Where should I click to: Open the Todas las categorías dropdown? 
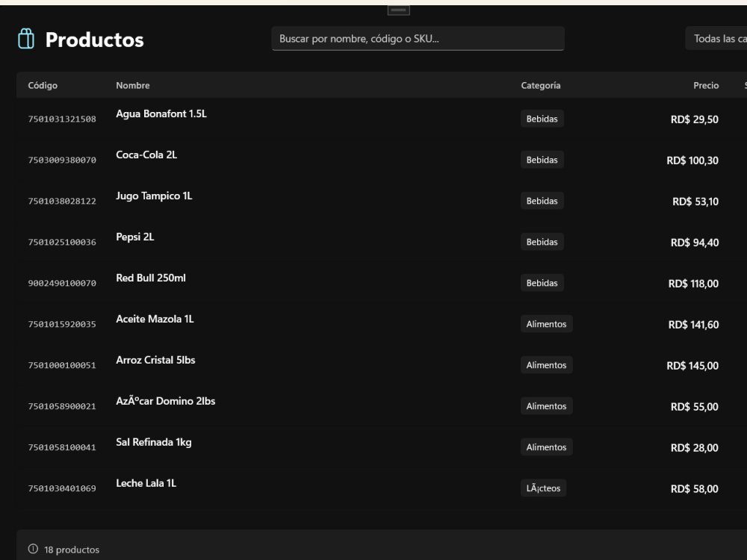tap(716, 39)
